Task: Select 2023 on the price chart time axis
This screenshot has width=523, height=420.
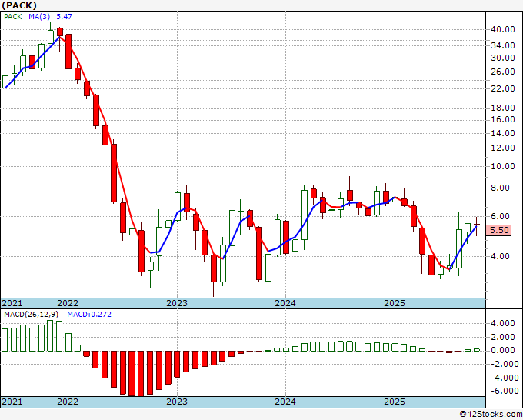Action: pos(177,303)
